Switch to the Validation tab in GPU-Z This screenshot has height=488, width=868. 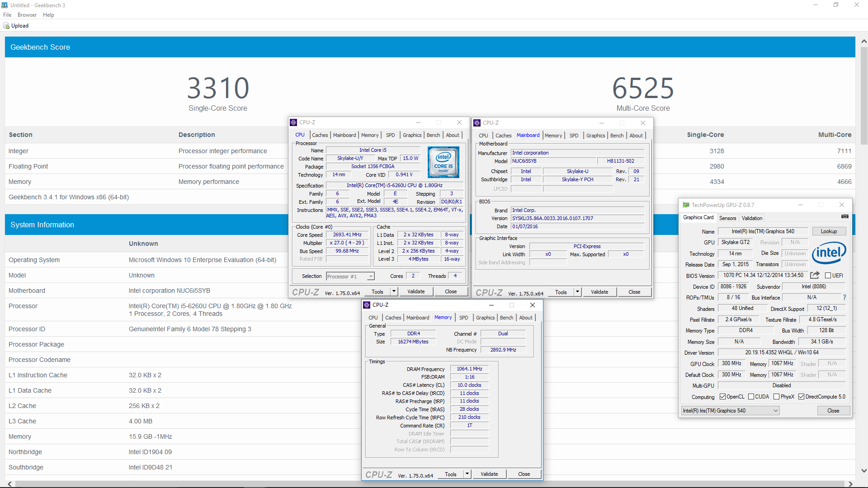752,218
